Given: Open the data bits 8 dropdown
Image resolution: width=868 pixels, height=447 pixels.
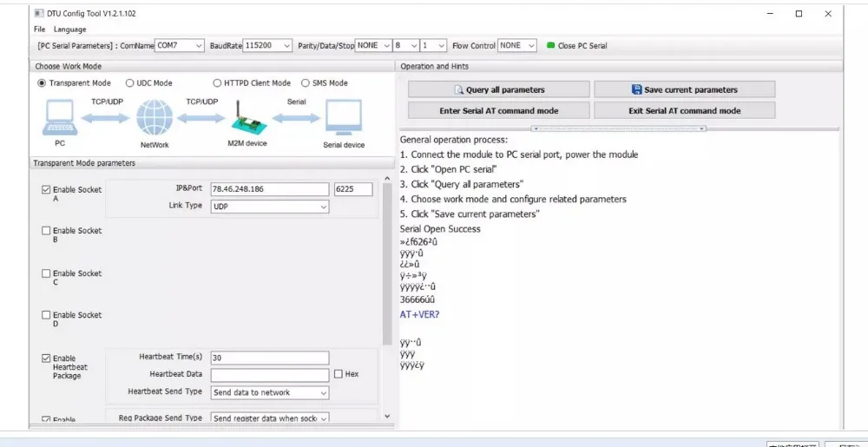Looking at the screenshot, I should tap(405, 45).
